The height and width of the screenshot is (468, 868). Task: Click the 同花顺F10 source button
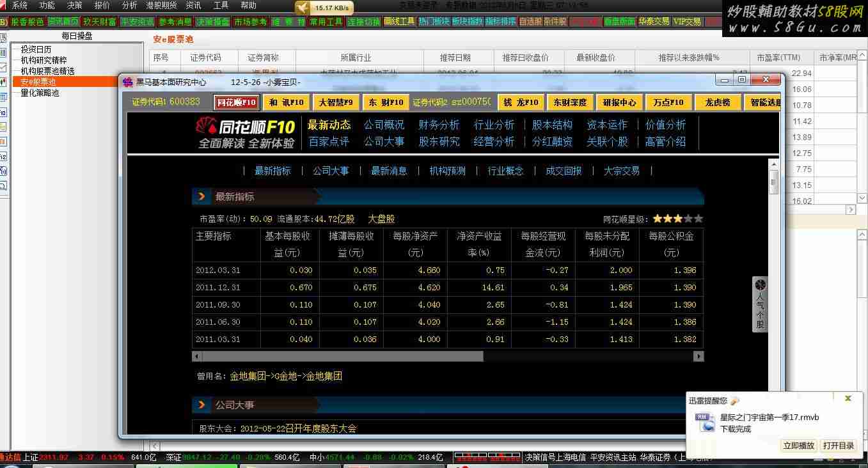click(236, 102)
